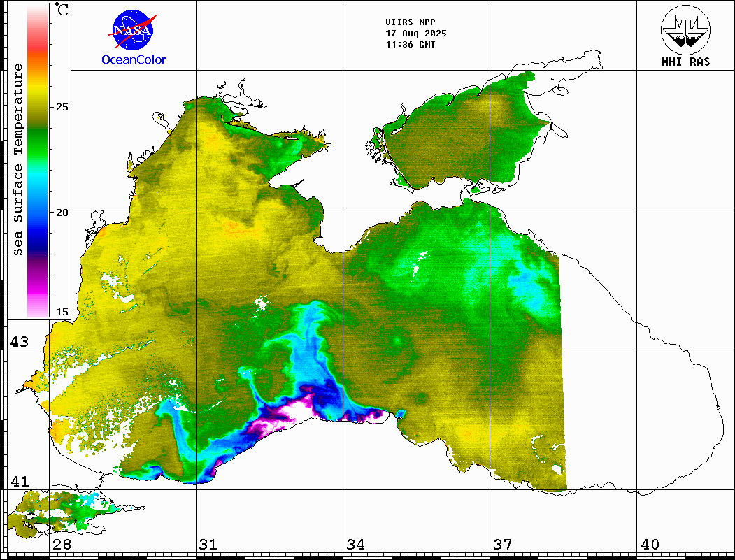Click the latitude 41 label
Screen dimensions: 735x560
(20, 481)
